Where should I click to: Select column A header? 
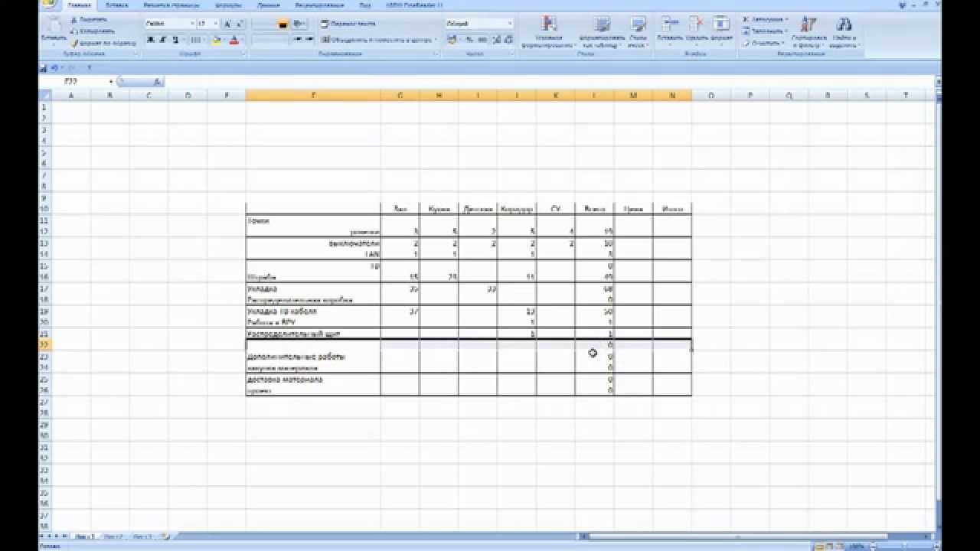point(71,96)
